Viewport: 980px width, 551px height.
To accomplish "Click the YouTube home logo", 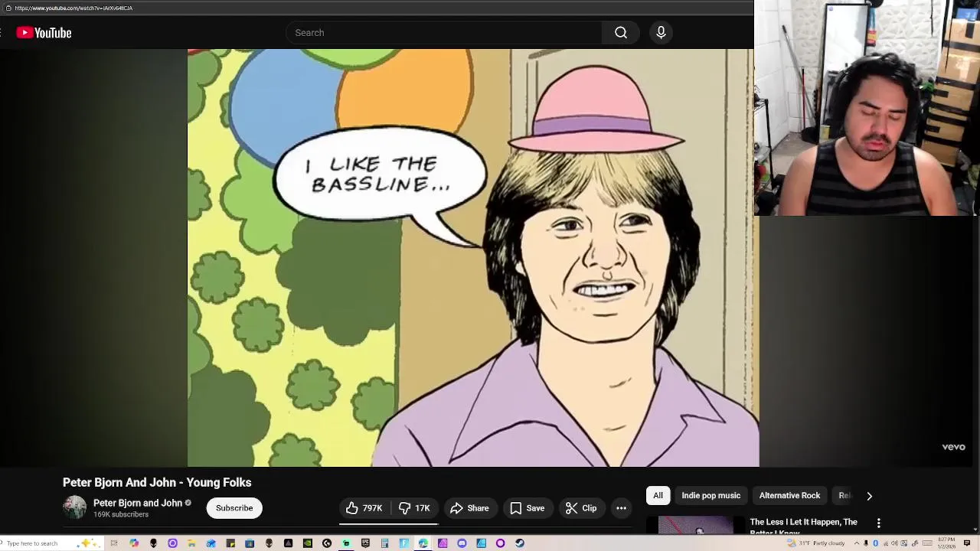I will coord(44,33).
